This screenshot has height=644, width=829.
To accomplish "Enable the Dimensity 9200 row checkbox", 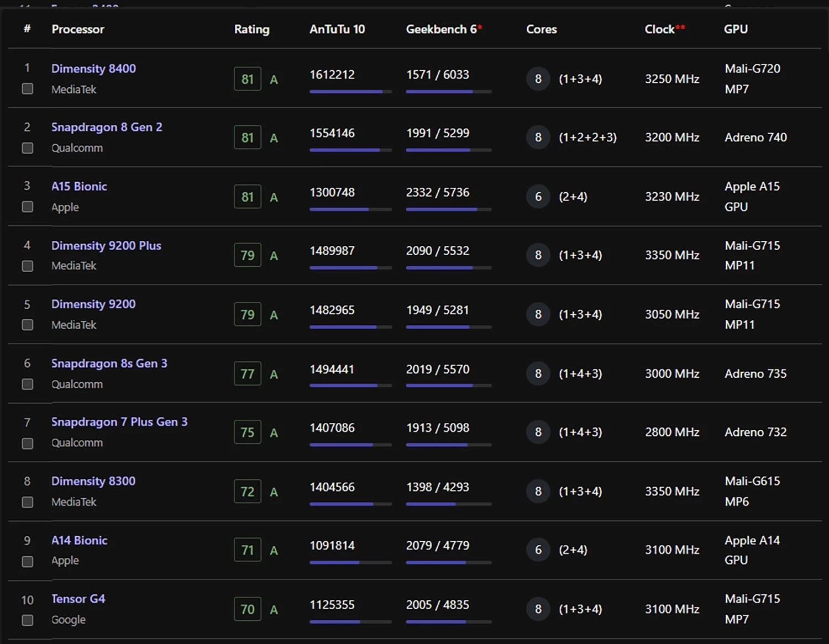I will pyautogui.click(x=27, y=325).
